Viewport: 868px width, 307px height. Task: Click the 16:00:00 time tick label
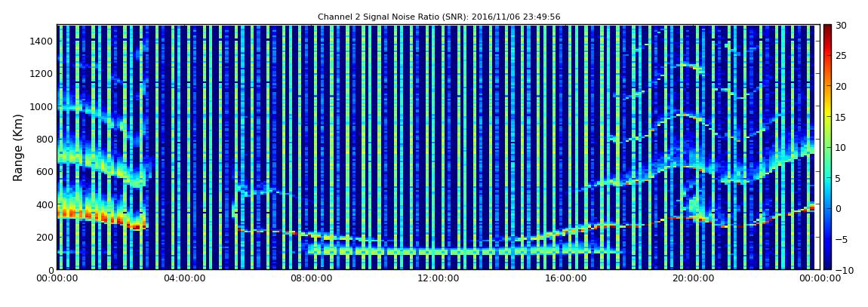tap(565, 279)
